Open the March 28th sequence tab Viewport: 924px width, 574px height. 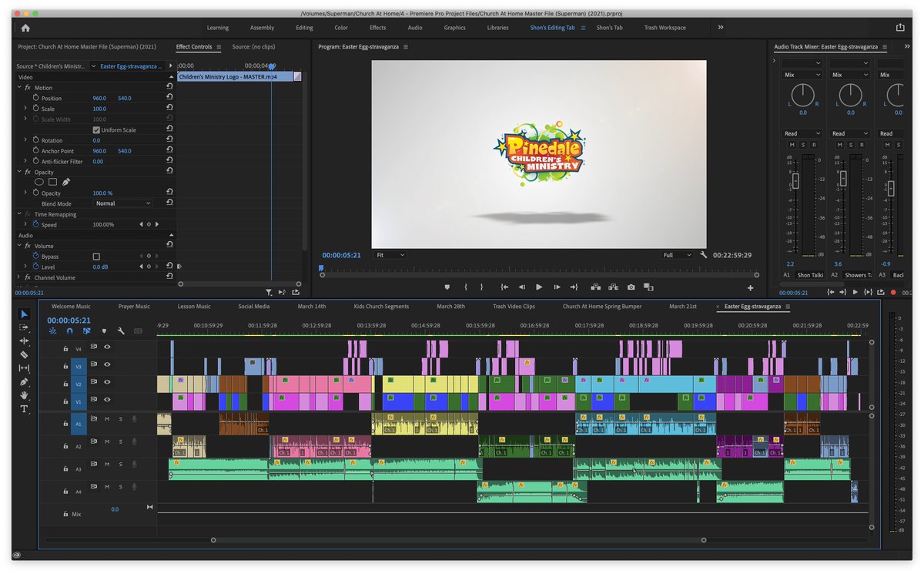point(450,307)
